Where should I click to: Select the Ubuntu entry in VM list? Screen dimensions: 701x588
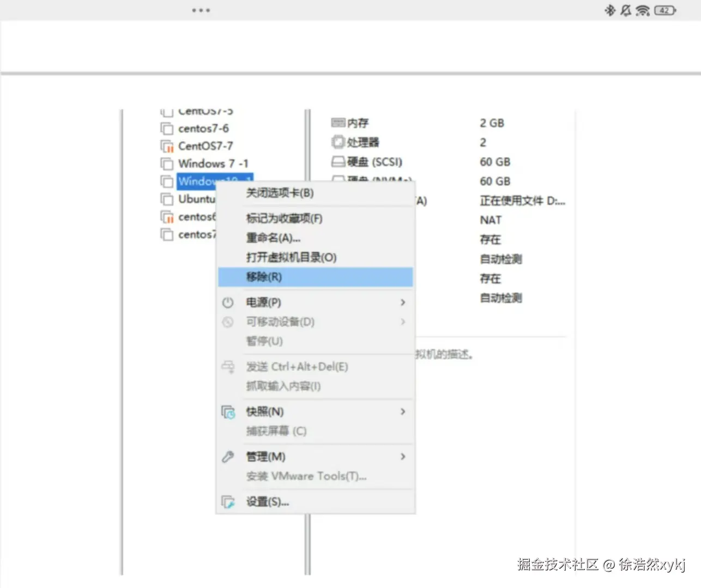pyautogui.click(x=197, y=199)
